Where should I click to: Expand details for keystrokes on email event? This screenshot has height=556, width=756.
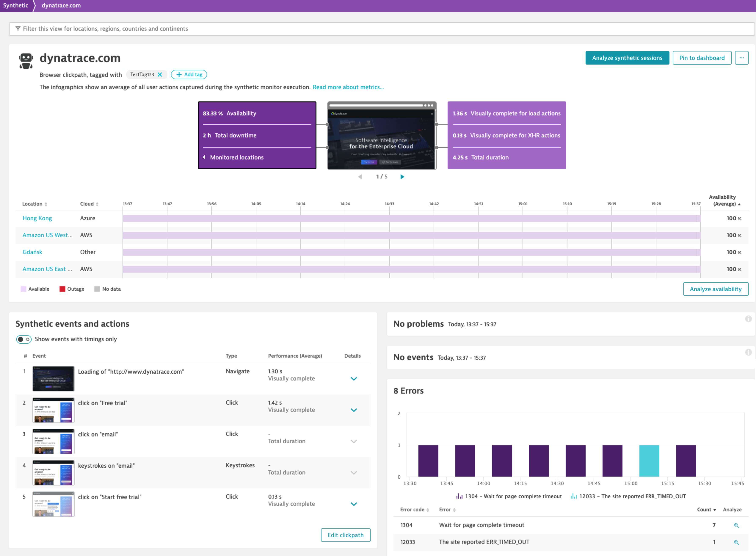(354, 473)
